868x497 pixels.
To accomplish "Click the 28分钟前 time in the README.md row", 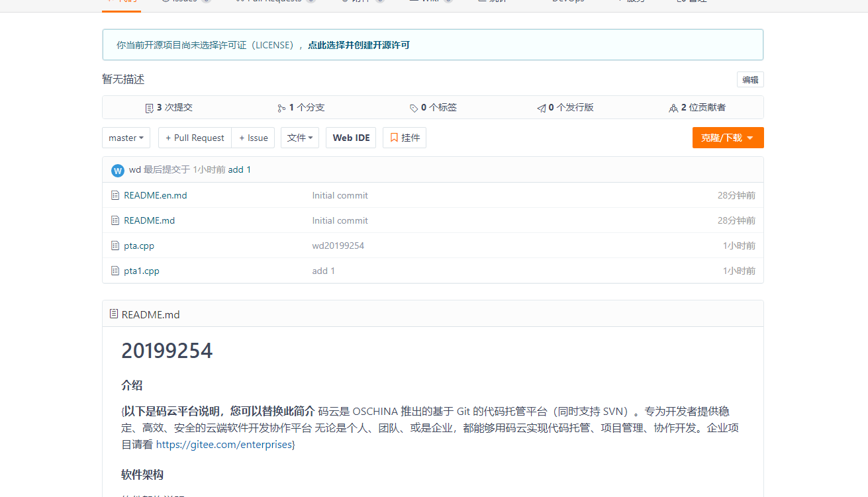I will 736,220.
